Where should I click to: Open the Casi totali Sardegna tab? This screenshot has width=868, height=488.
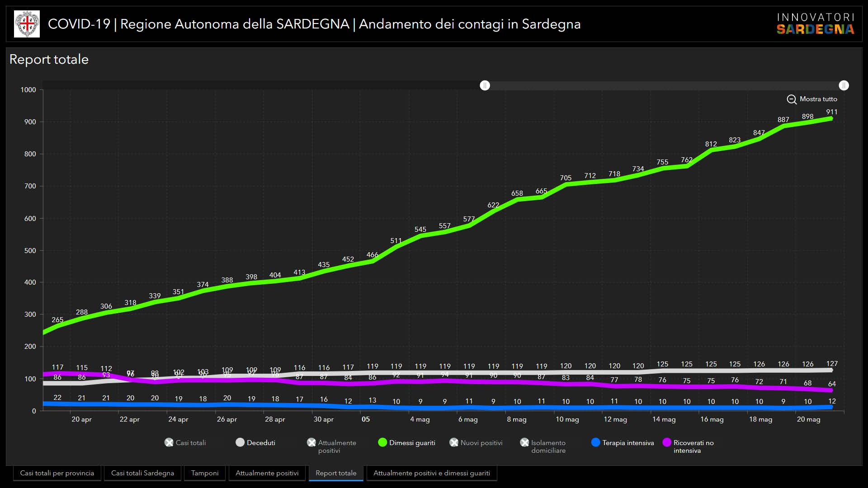pos(142,473)
